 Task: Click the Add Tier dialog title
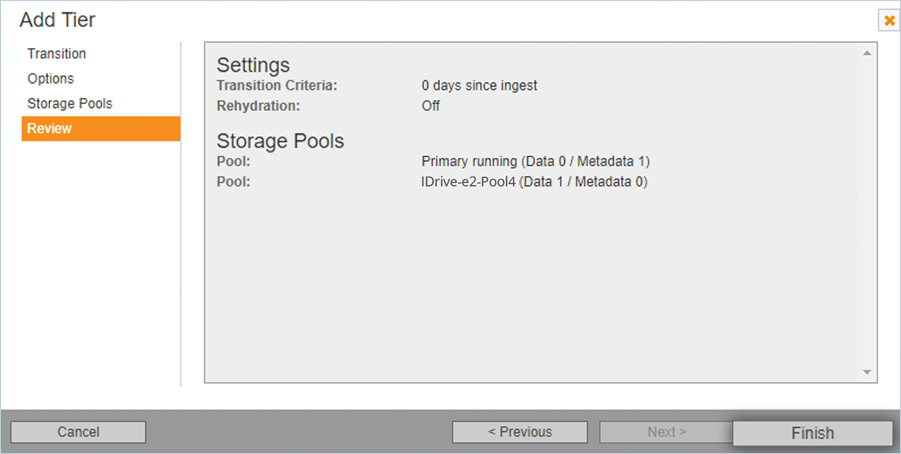(x=58, y=20)
